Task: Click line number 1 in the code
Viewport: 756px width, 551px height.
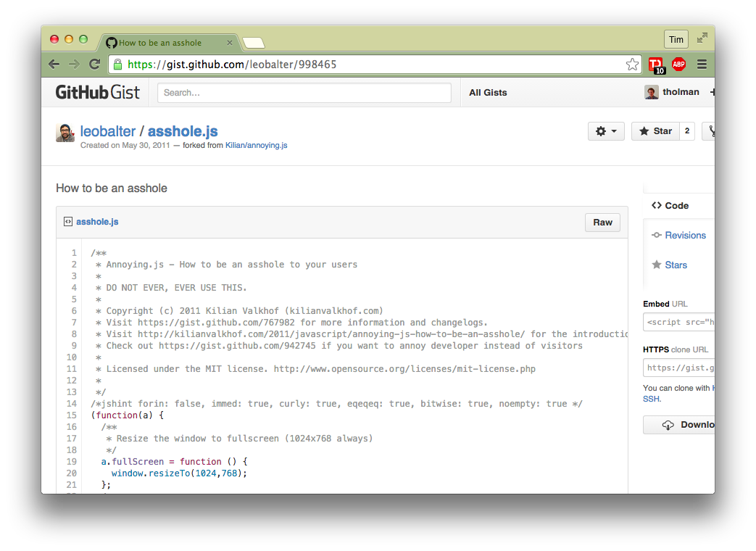Action: (74, 252)
